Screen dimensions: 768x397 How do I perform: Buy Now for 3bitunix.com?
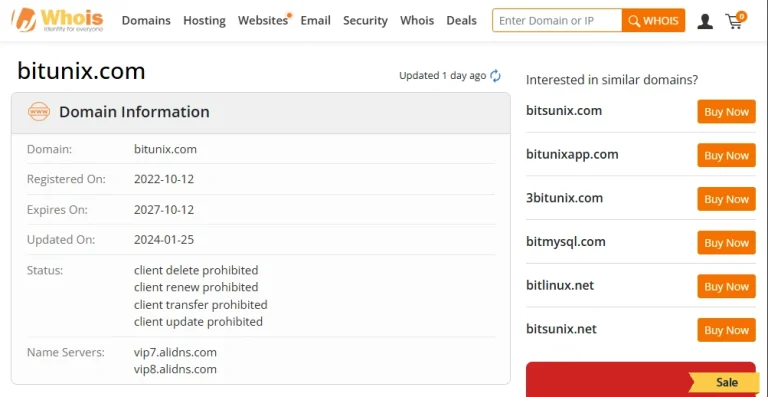[726, 199]
